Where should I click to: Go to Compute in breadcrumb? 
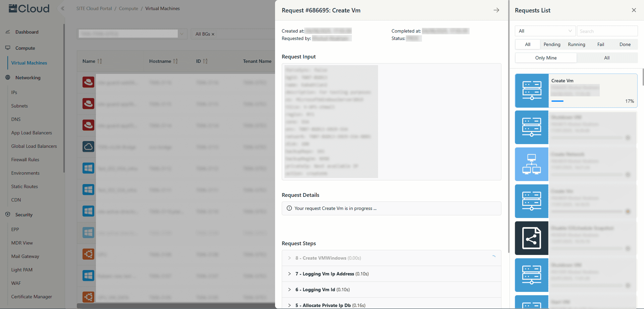pyautogui.click(x=128, y=8)
